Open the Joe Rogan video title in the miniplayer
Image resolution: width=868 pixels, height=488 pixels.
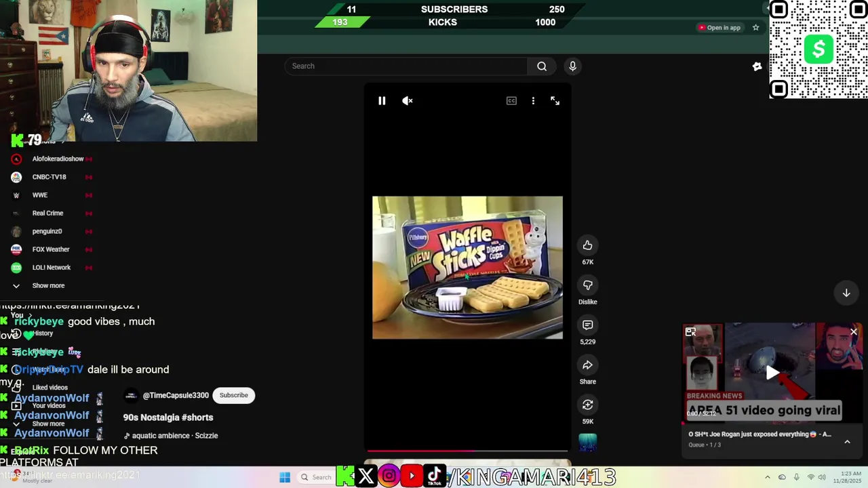tap(759, 434)
